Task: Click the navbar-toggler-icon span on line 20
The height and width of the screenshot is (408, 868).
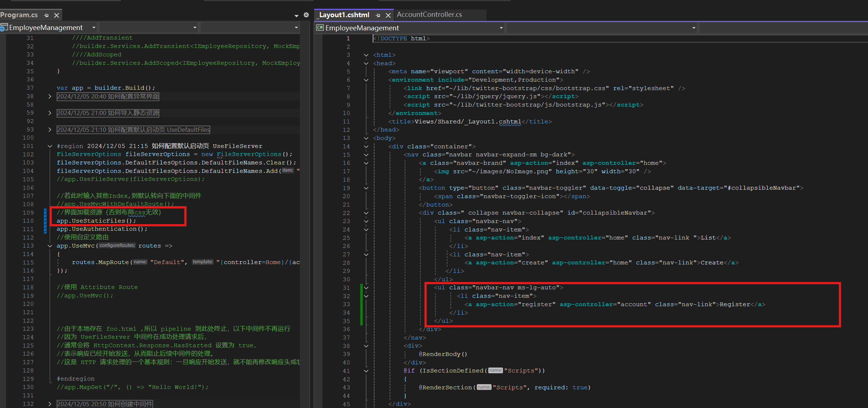Action: point(512,196)
